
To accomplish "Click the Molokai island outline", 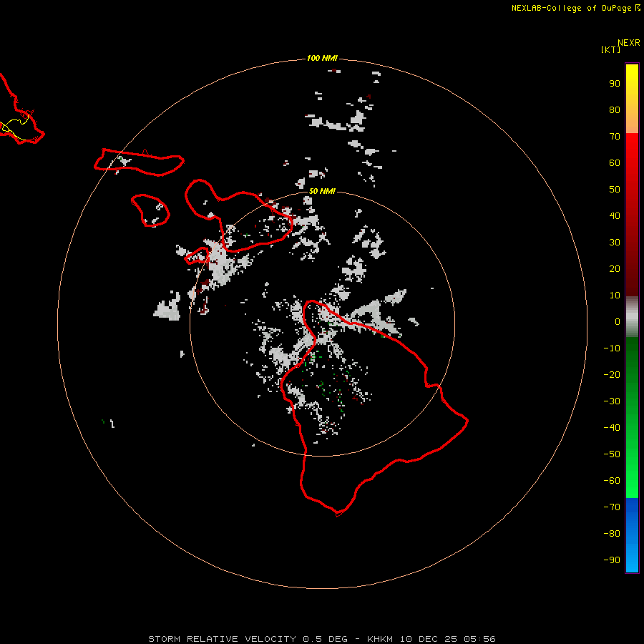I will [139, 162].
